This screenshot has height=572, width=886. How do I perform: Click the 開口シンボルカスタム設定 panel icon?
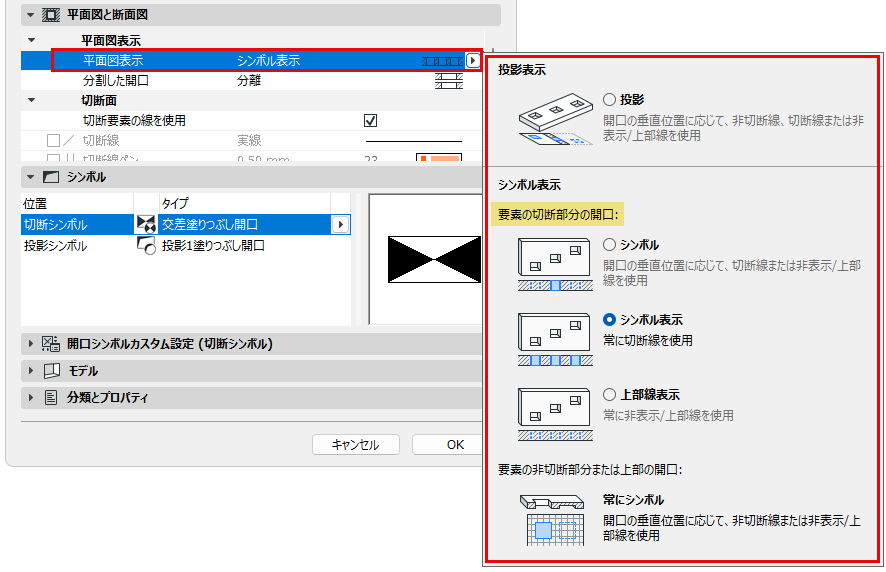tap(51, 344)
